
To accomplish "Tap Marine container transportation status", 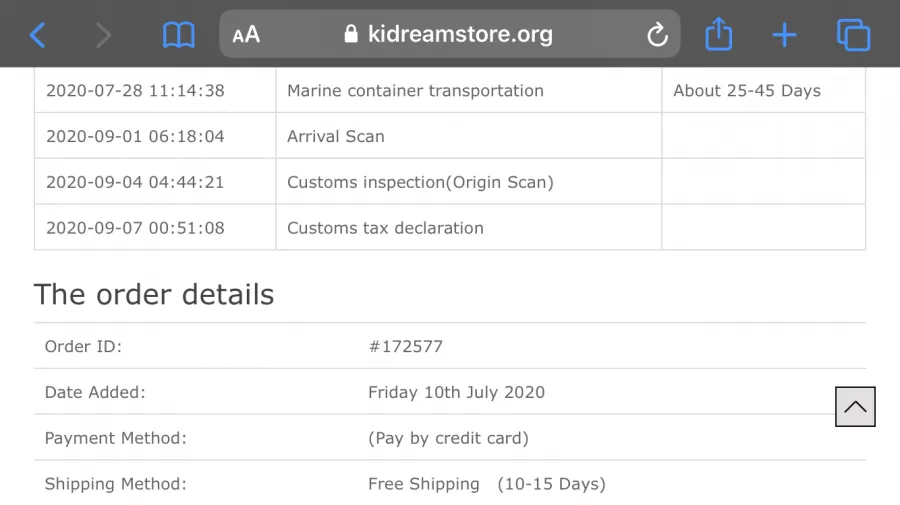I will (x=415, y=91).
